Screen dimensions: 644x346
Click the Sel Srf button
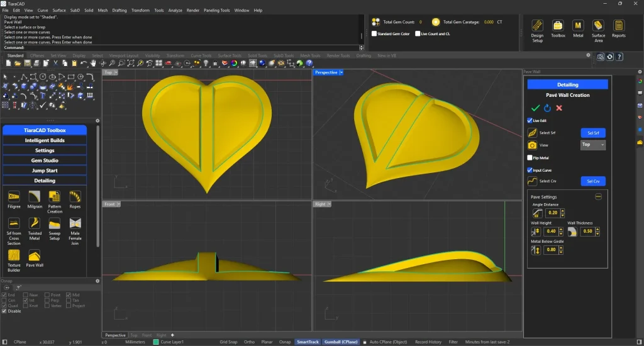[x=592, y=133]
